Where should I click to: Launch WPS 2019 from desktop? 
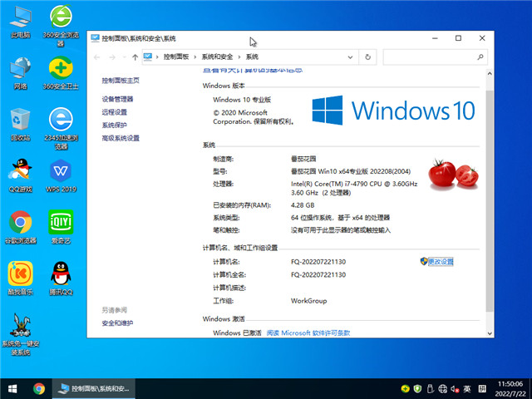click(x=61, y=175)
